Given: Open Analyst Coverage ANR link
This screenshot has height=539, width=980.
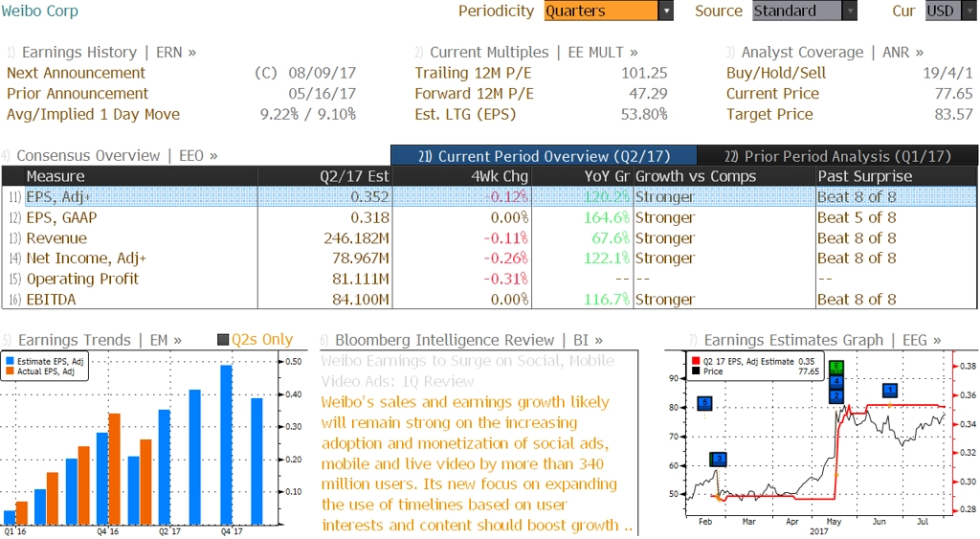Looking at the screenshot, I should coord(832,52).
